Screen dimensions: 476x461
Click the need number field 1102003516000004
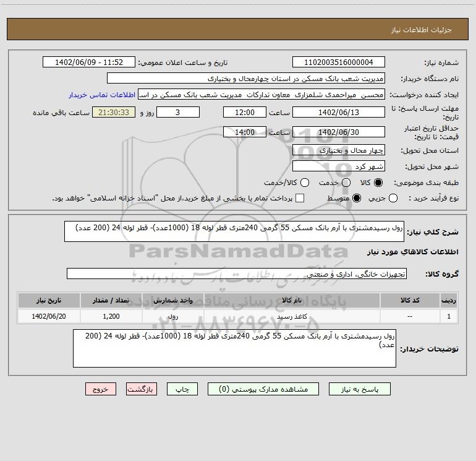[x=339, y=62]
